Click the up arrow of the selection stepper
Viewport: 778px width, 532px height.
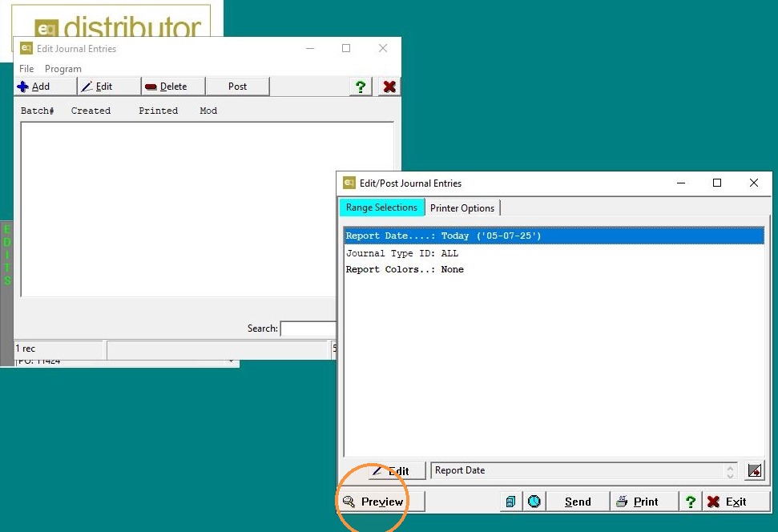[x=730, y=466]
